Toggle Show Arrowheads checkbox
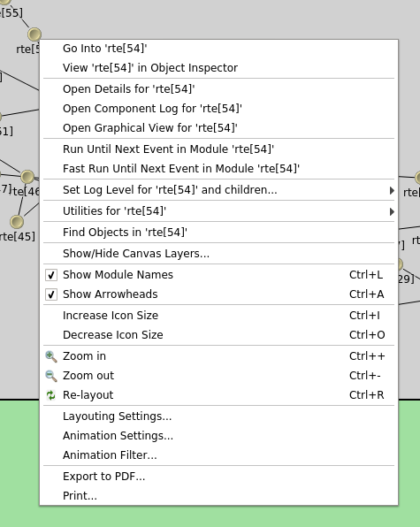Screen dimensions: 420x527 [x=51, y=294]
